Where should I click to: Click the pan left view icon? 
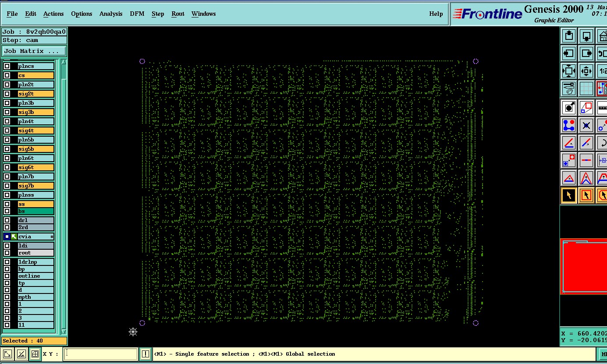point(569,53)
